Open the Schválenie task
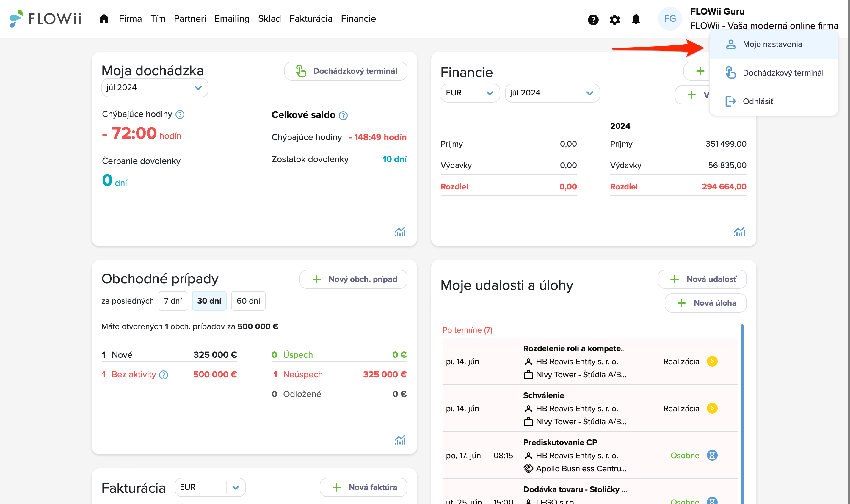 point(543,395)
